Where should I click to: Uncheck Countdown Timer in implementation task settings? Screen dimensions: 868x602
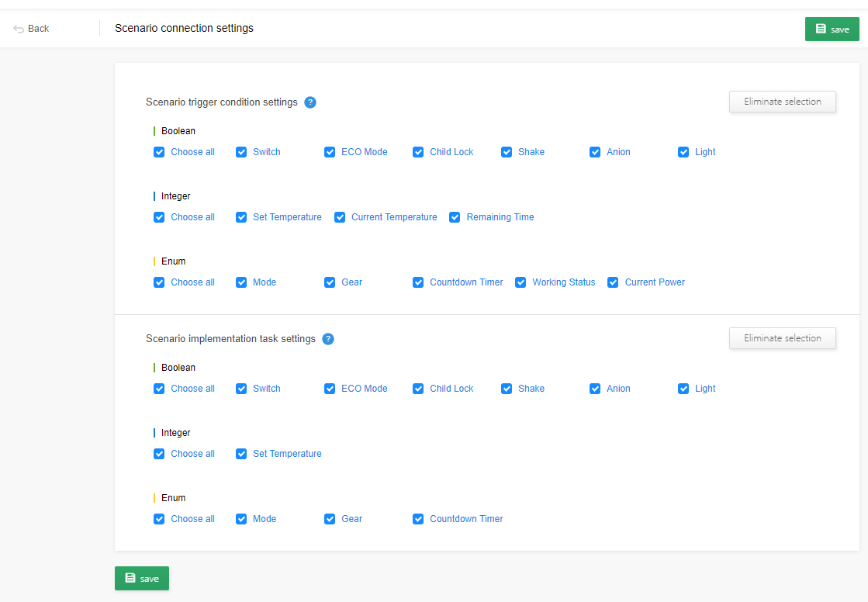(418, 519)
